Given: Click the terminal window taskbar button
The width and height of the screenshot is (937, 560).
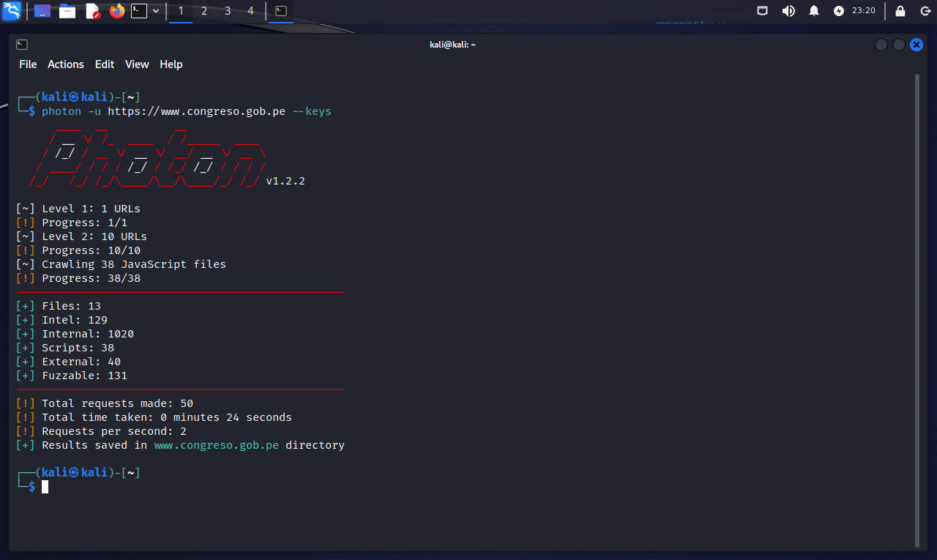Looking at the screenshot, I should [281, 11].
